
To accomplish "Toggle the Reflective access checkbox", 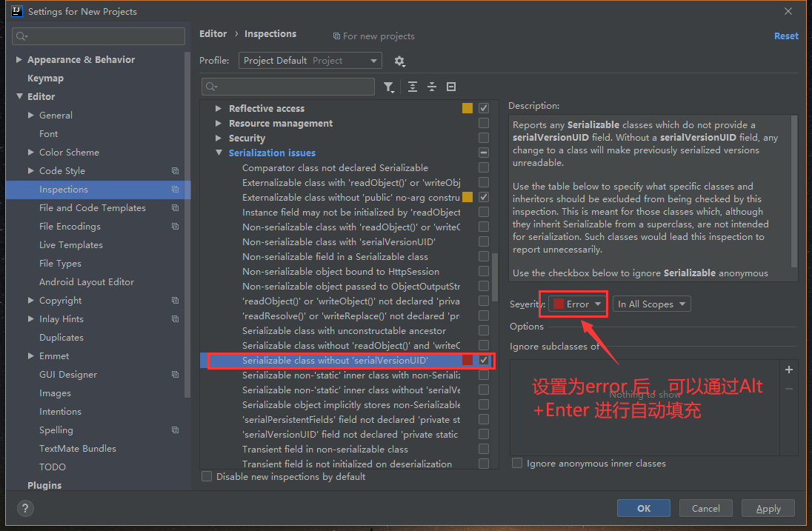I will coord(484,108).
